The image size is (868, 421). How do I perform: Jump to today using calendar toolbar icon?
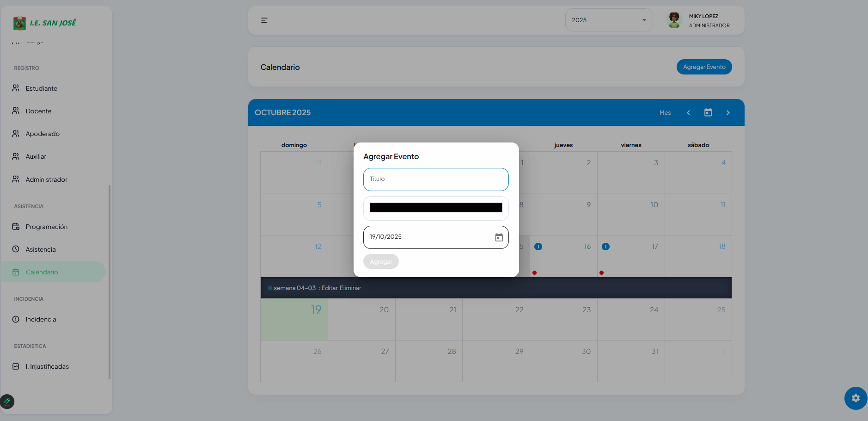point(708,112)
